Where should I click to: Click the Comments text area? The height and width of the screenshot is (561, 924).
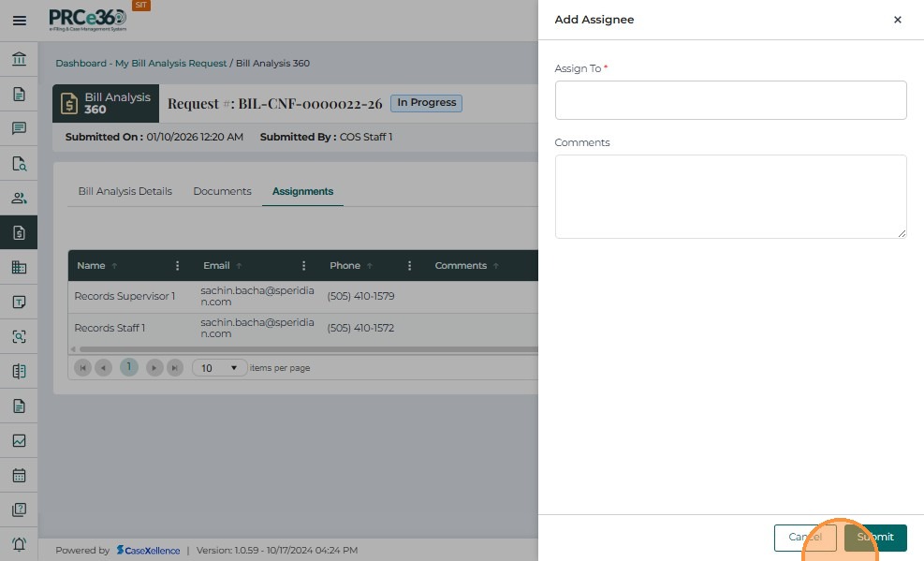[731, 197]
